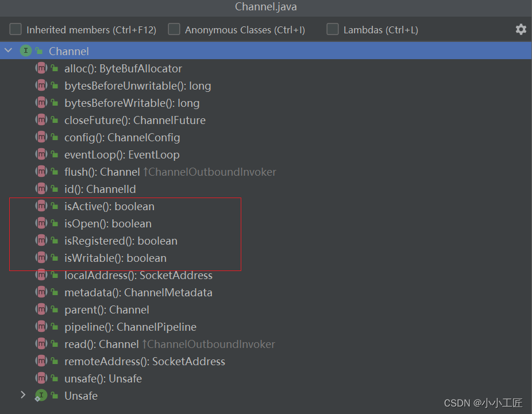Screen dimensions: 532x414
Task: Select the unsafe(): Unsafe method
Action: click(103, 378)
